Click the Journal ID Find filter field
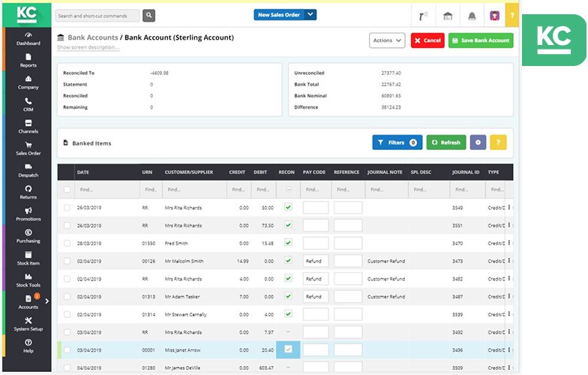The width and height of the screenshot is (588, 375). pyautogui.click(x=468, y=190)
